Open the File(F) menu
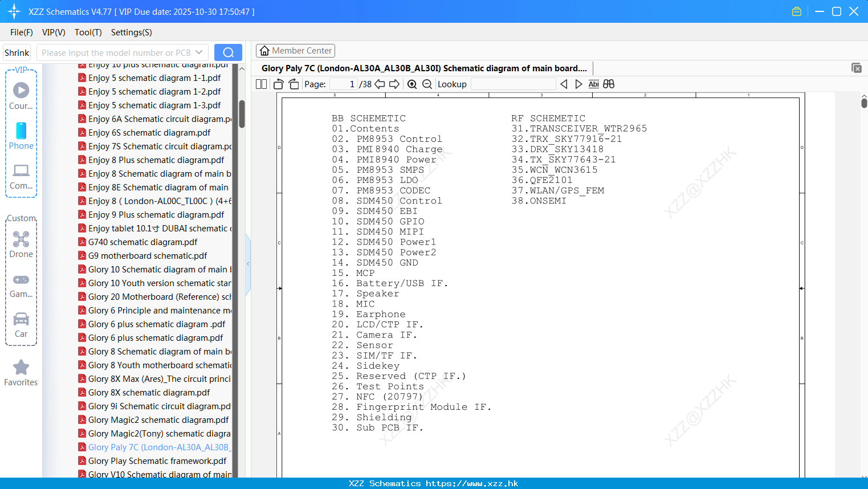This screenshot has height=489, width=868. click(22, 32)
